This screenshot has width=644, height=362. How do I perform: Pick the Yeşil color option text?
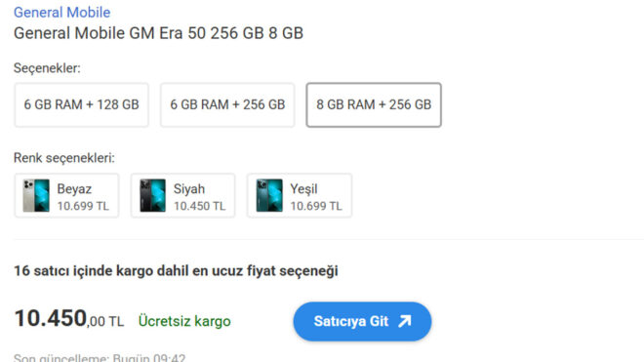(x=303, y=189)
